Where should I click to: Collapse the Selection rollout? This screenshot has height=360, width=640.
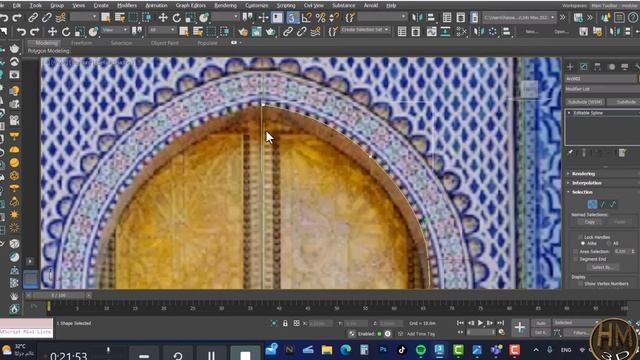[582, 192]
